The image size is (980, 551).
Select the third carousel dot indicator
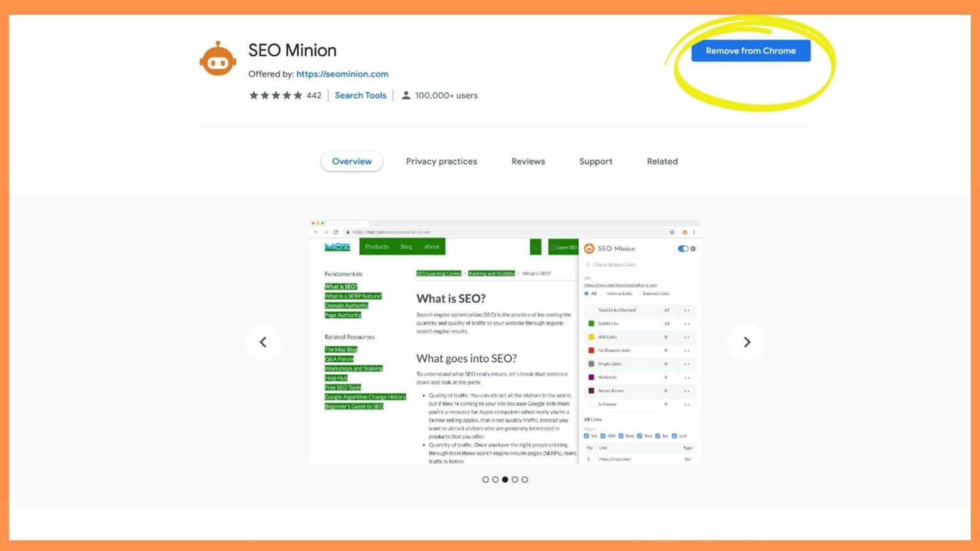505,480
